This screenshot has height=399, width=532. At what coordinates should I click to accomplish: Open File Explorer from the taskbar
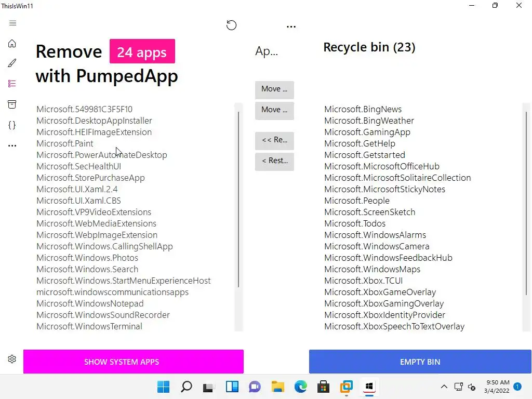(277, 387)
